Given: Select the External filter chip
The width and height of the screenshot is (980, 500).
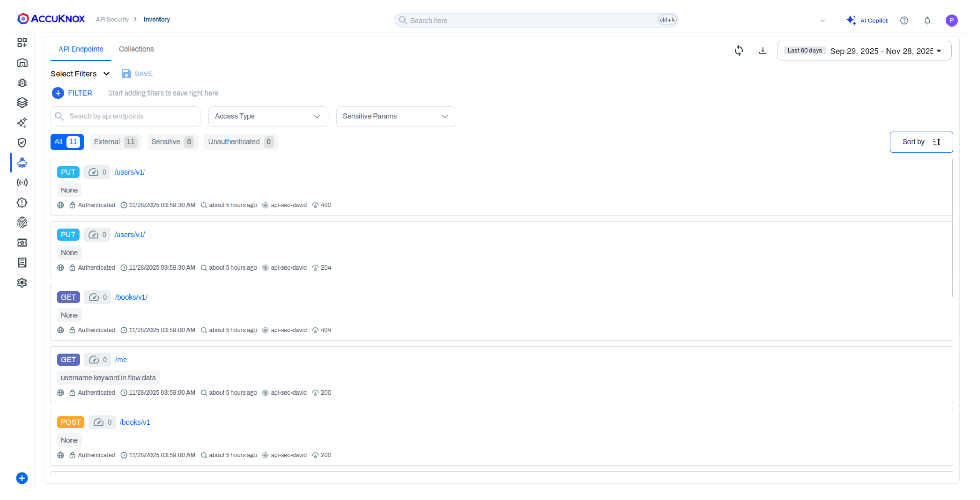Looking at the screenshot, I should click(115, 141).
